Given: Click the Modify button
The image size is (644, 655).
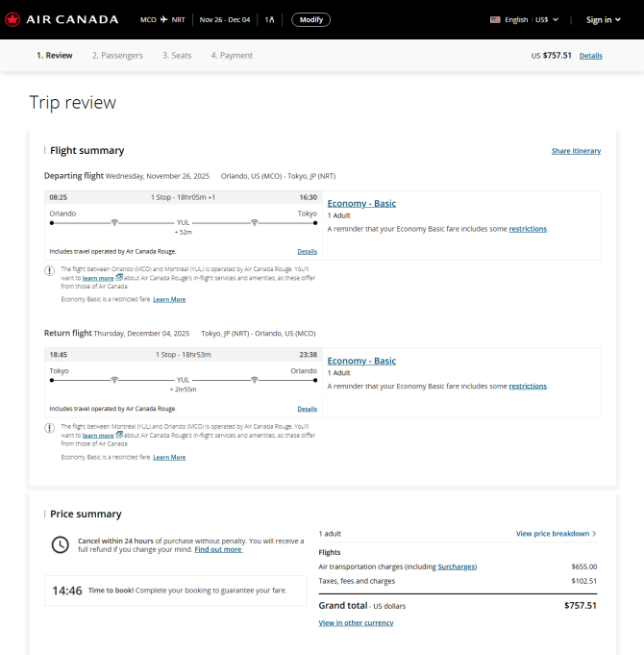Looking at the screenshot, I should tap(310, 19).
